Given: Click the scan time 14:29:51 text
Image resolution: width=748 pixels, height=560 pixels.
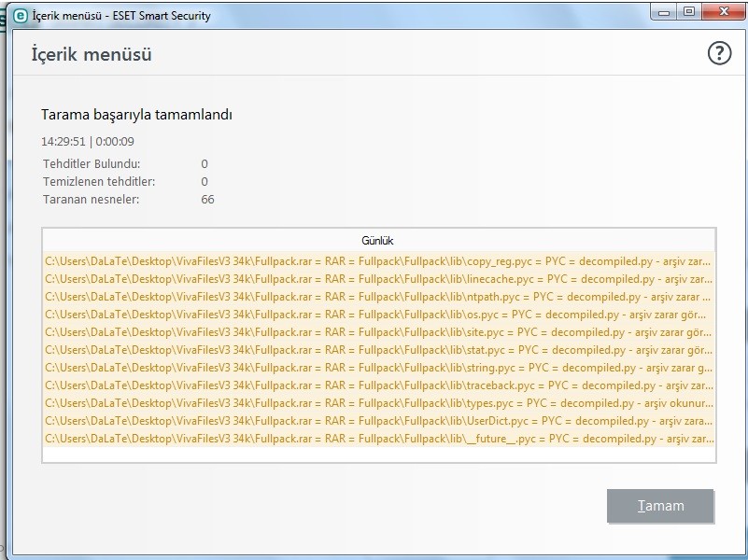Looking at the screenshot, I should tap(64, 142).
